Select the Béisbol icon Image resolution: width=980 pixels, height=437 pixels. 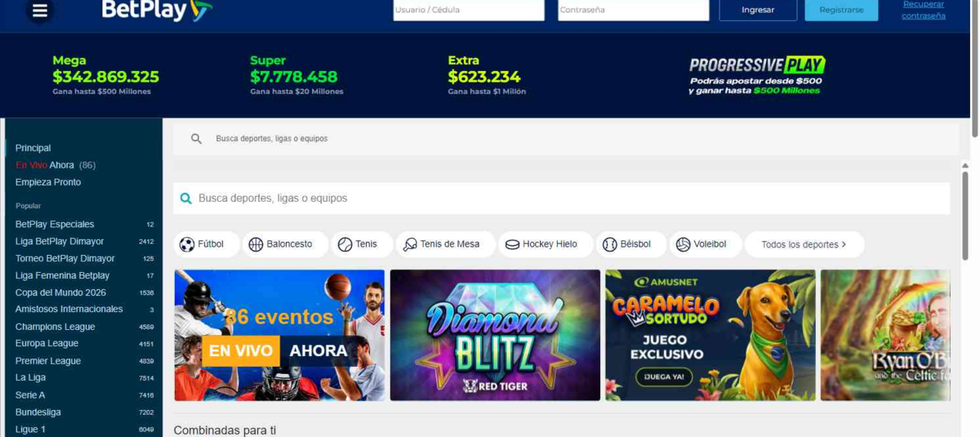pos(609,244)
